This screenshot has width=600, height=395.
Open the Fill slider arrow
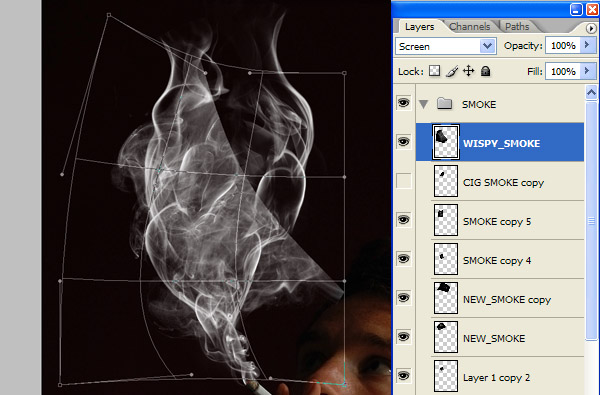point(588,71)
